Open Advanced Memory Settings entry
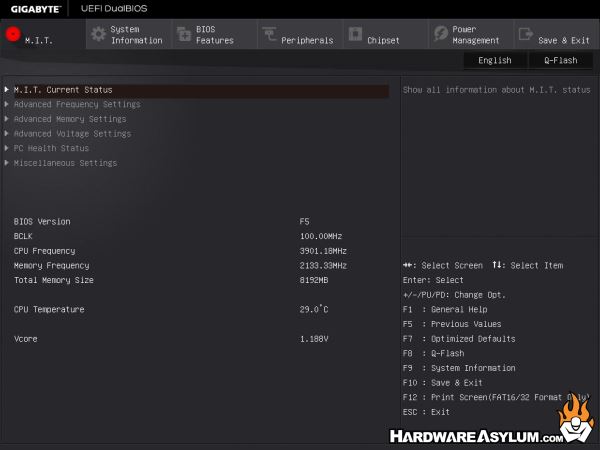The image size is (600, 450). [x=70, y=119]
